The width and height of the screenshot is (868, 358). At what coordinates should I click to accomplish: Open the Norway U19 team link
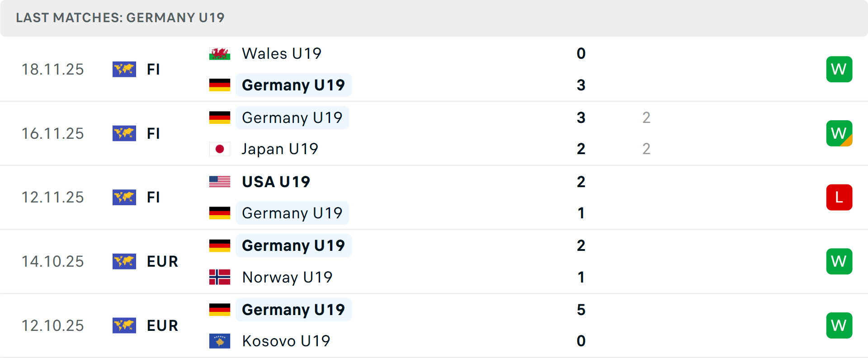point(287,277)
